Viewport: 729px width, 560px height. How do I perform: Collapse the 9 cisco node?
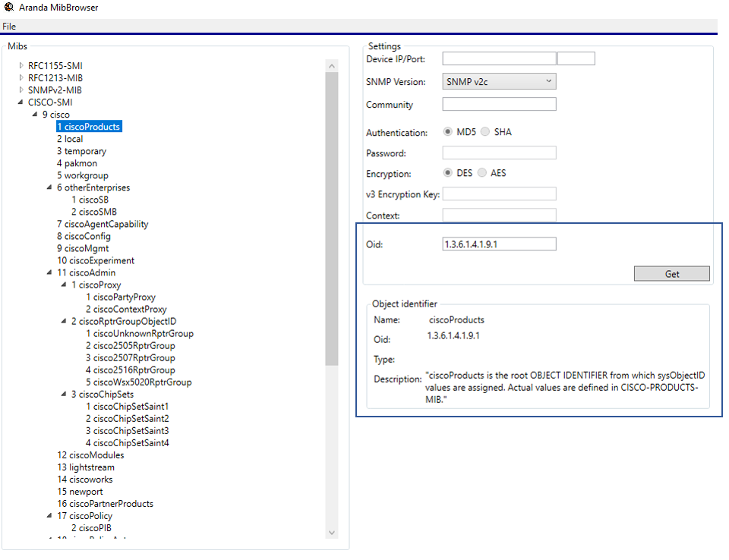(x=35, y=115)
